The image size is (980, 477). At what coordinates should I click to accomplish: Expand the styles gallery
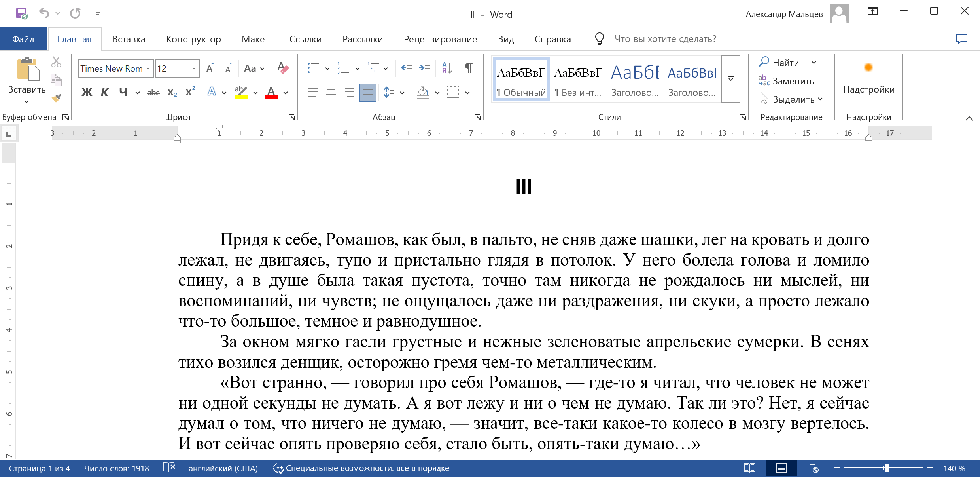[x=731, y=79]
